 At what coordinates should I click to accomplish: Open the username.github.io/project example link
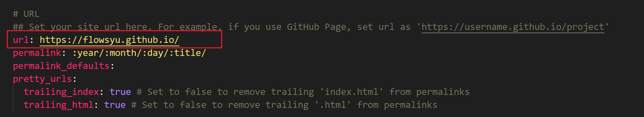513,27
